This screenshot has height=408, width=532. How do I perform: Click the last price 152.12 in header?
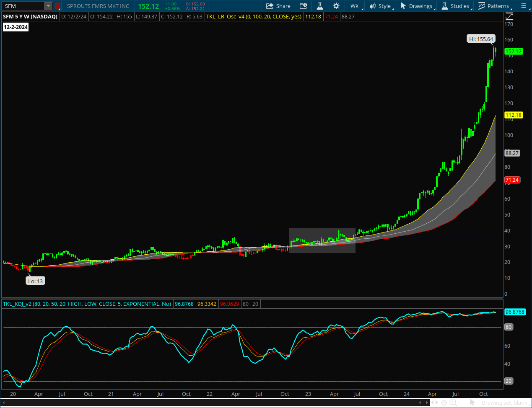(148, 6)
